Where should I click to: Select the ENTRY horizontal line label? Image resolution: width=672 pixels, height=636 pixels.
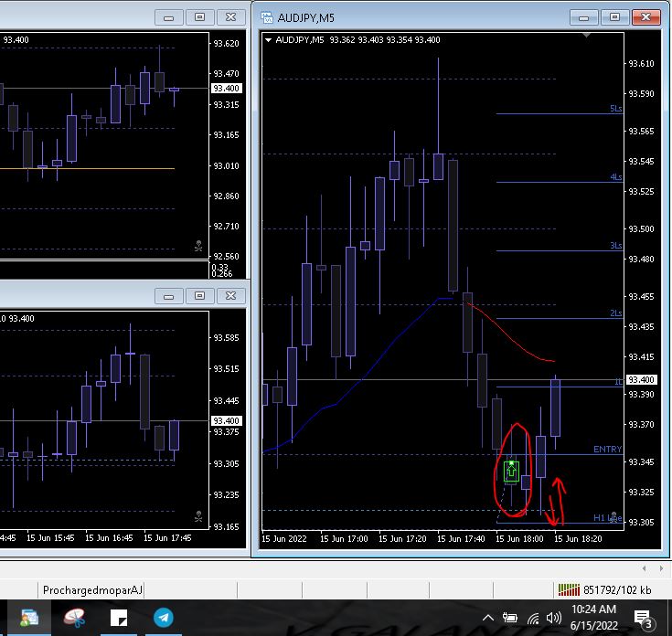click(607, 450)
